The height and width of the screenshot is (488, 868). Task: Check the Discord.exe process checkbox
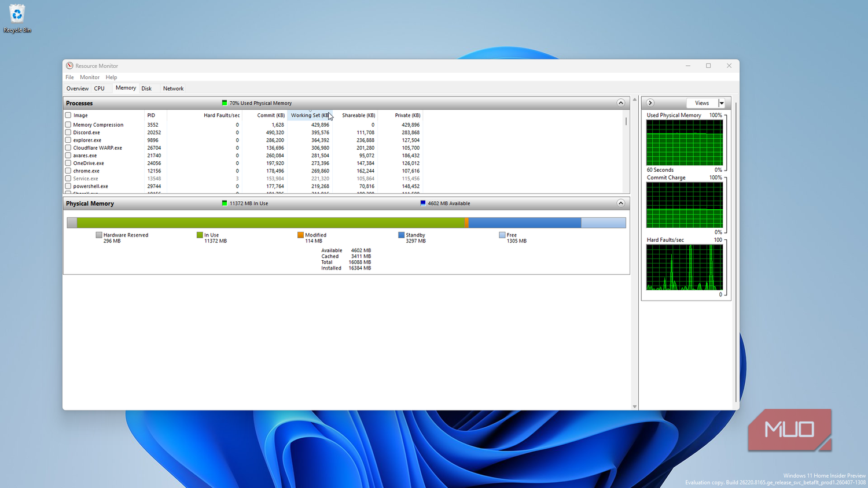click(x=68, y=132)
